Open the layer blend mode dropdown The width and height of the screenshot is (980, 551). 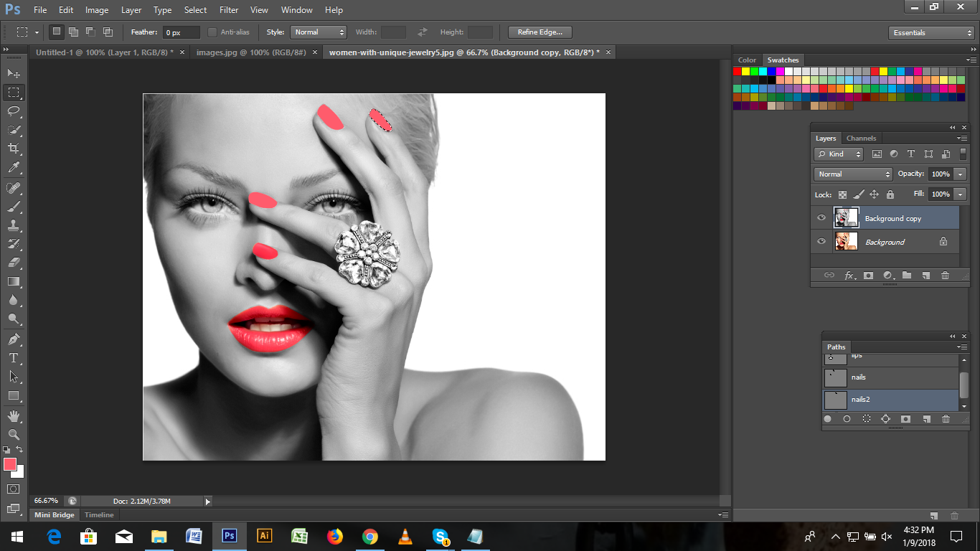pyautogui.click(x=853, y=174)
